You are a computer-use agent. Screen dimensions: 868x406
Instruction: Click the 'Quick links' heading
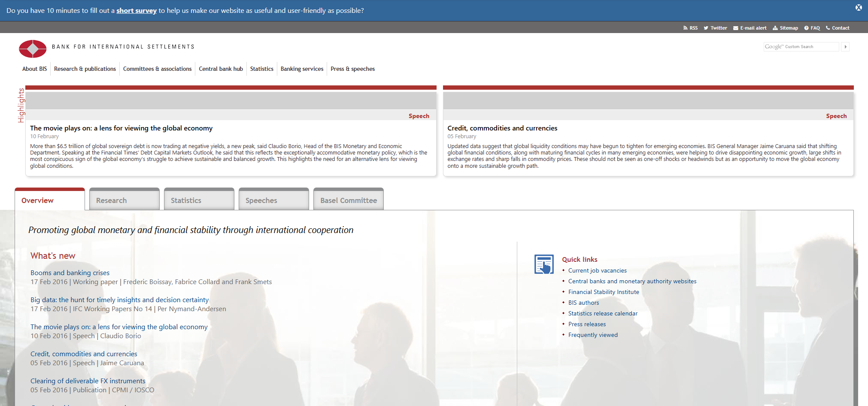[x=580, y=259]
